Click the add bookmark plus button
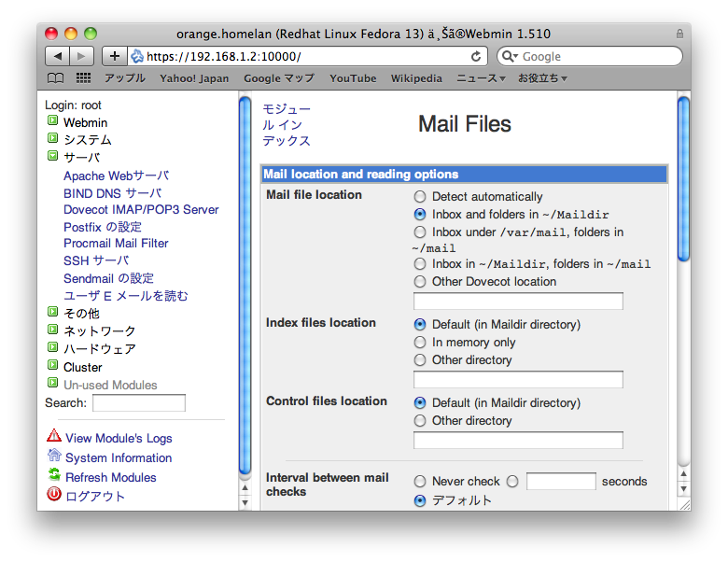The image size is (728, 562). point(115,56)
